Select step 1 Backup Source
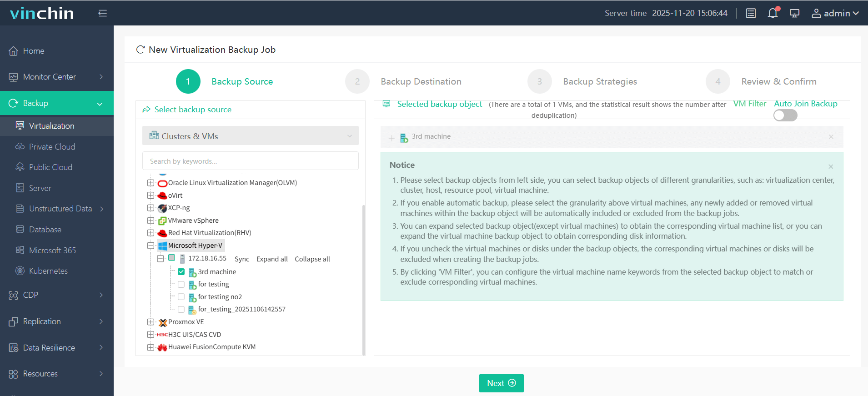 (225, 81)
